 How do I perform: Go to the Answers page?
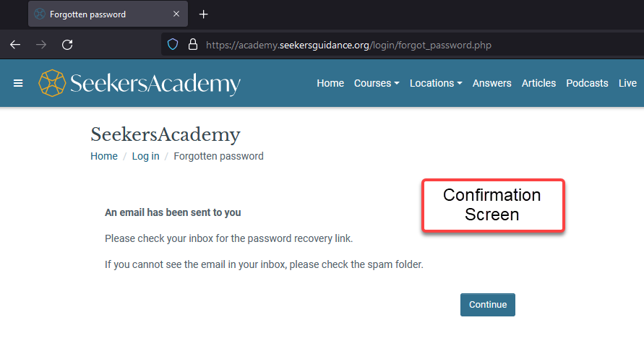[491, 83]
